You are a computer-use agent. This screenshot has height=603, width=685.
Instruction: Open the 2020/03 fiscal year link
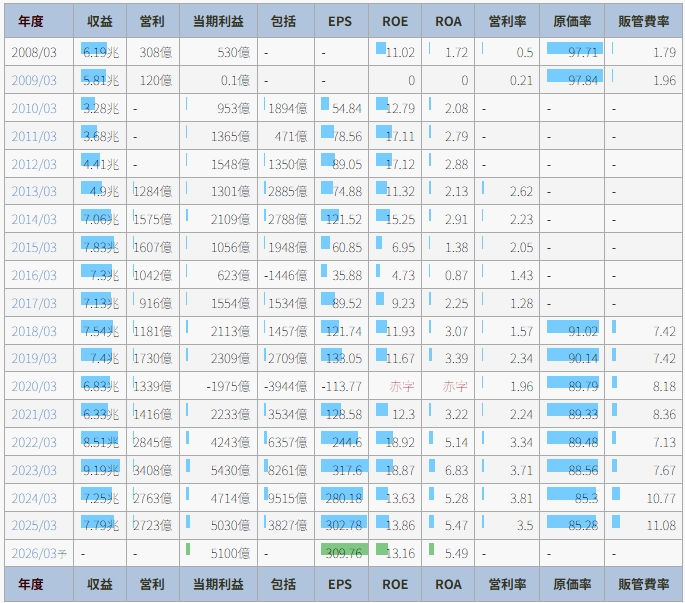coord(34,387)
